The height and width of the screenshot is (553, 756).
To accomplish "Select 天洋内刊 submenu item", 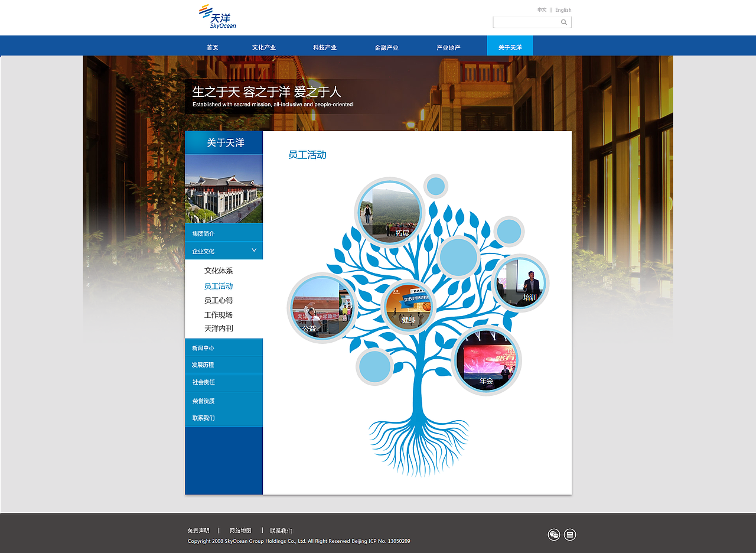I will 219,328.
